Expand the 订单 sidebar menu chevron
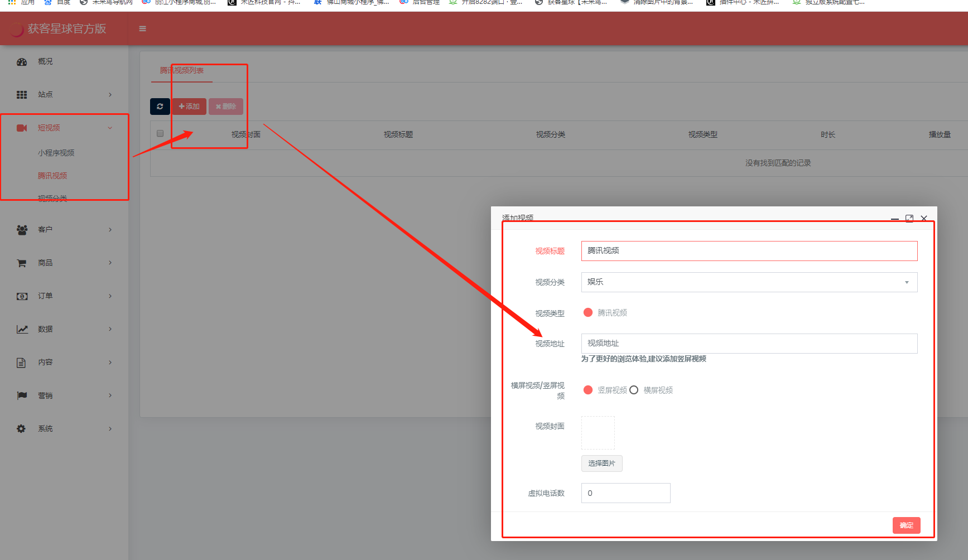 click(x=110, y=296)
